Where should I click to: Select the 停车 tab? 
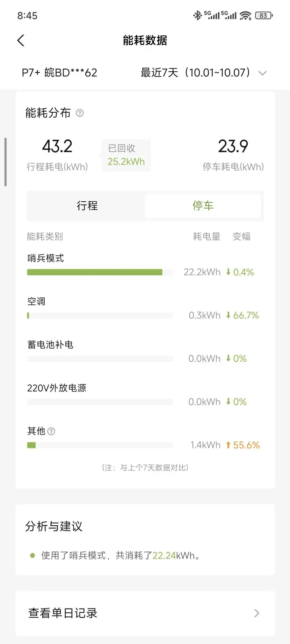click(x=203, y=206)
